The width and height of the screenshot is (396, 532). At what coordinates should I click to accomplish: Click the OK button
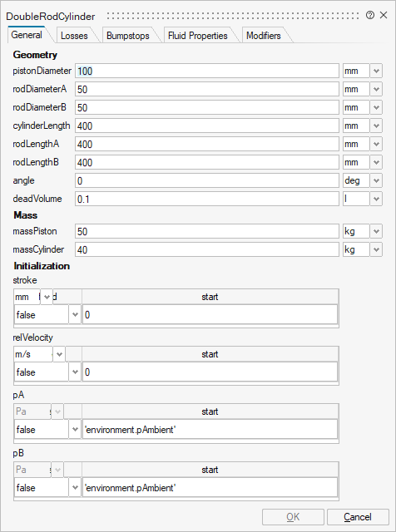[293, 517]
